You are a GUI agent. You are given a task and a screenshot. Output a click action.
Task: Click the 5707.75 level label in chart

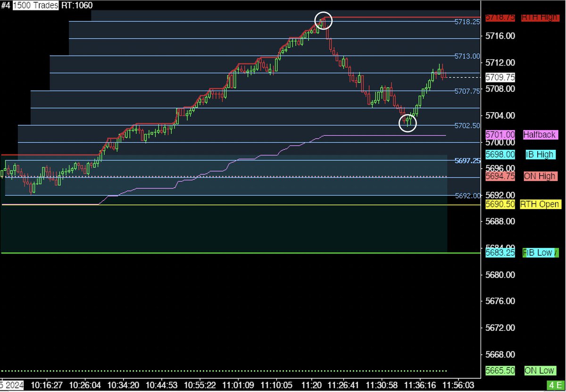tap(467, 91)
